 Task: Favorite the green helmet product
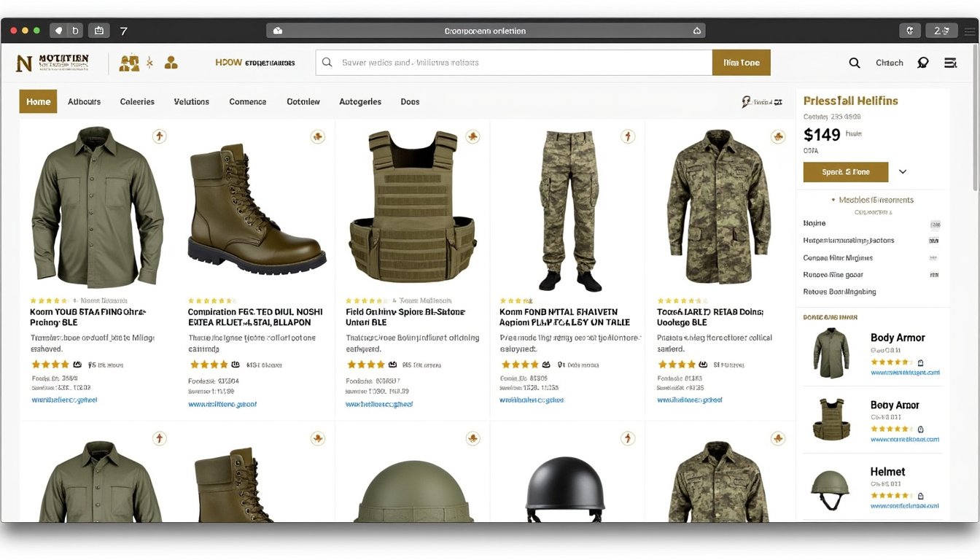pyautogui.click(x=472, y=438)
